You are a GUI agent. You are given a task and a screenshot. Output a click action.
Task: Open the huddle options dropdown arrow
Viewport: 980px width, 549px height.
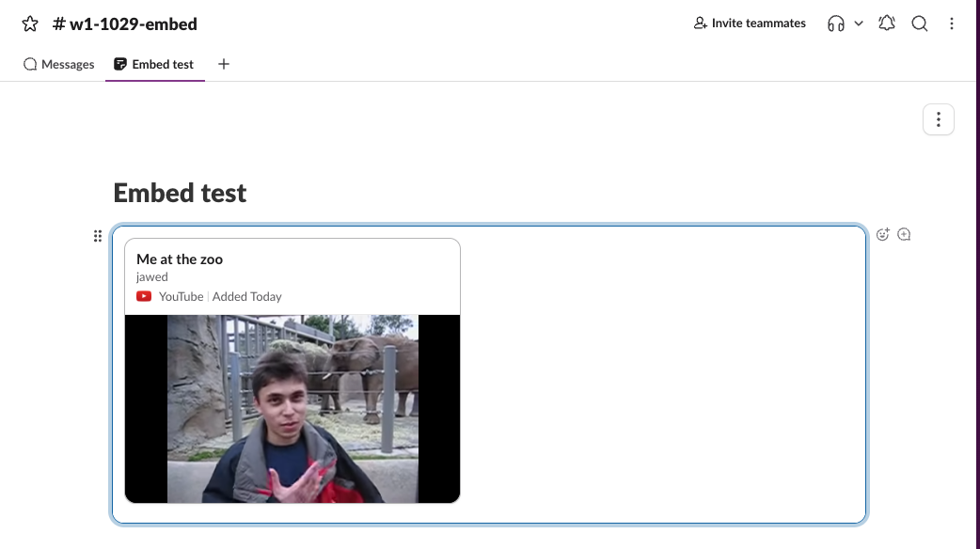[859, 24]
